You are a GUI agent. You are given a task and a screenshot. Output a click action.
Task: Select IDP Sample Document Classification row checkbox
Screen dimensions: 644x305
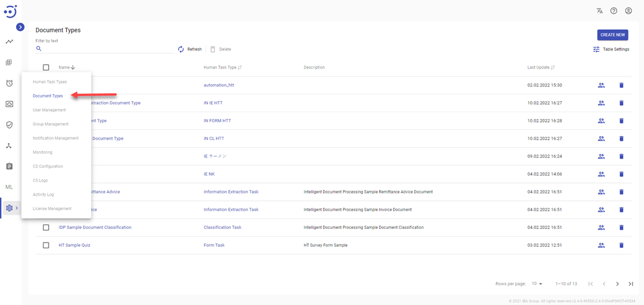[46, 228]
